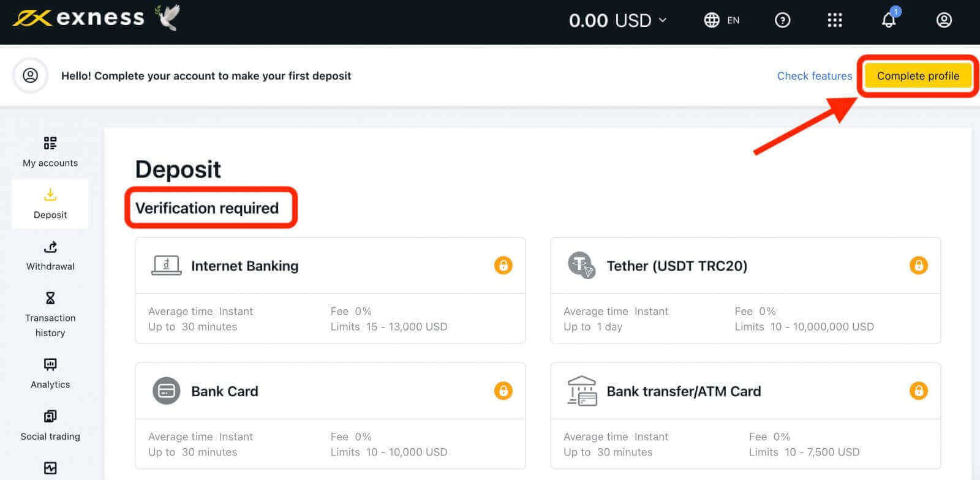The height and width of the screenshot is (480, 980).
Task: Choose the Tether (USDT TRC20) deposit option
Action: point(676,266)
